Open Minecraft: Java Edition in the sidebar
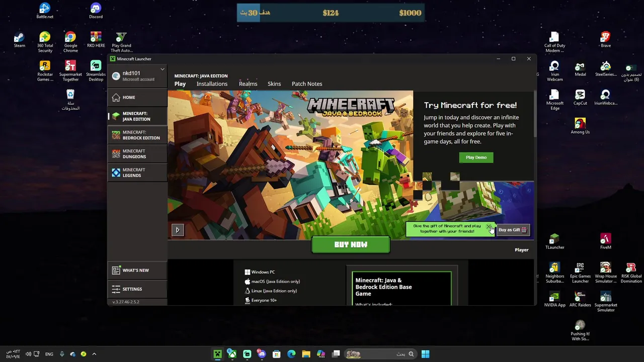 (x=137, y=116)
